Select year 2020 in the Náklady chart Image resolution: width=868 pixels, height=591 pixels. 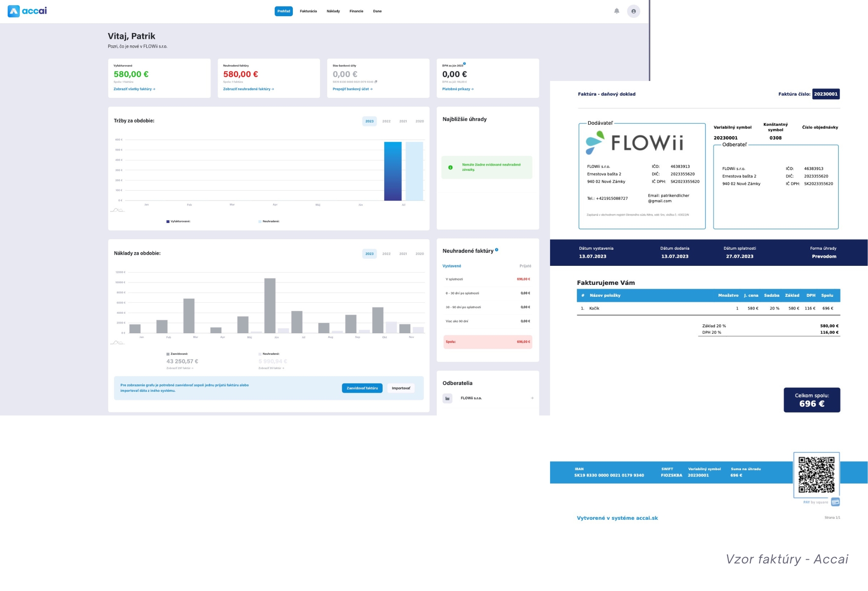coord(420,254)
